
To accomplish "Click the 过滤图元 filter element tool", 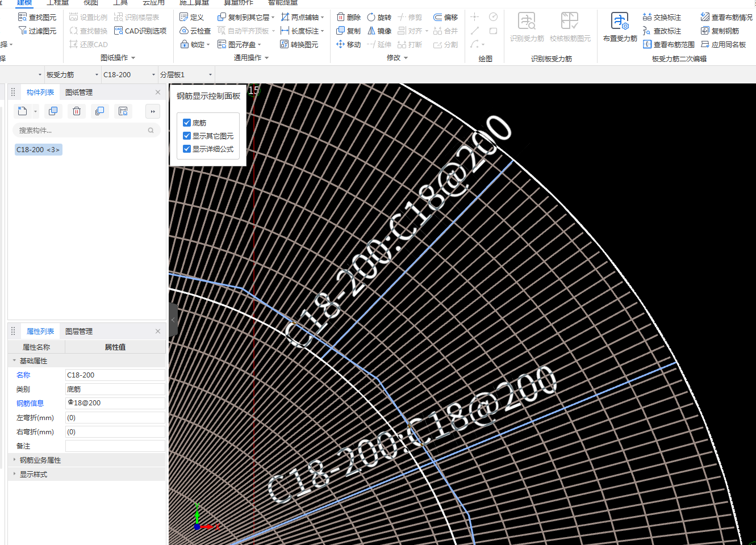I will tap(37, 31).
